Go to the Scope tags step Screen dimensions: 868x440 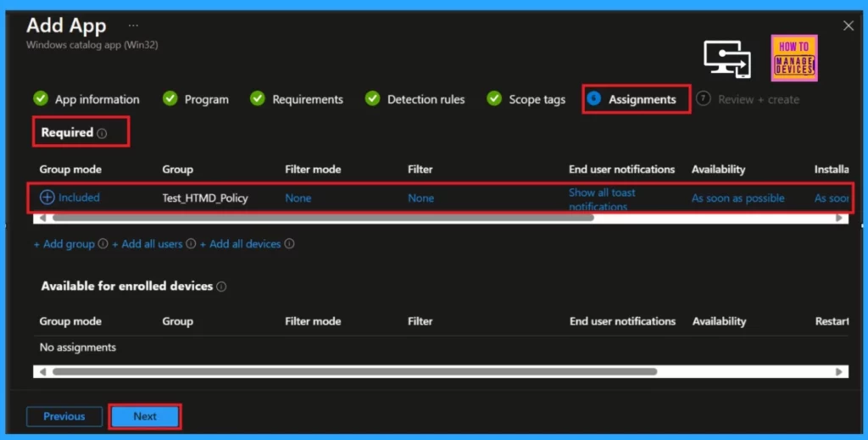(x=526, y=99)
